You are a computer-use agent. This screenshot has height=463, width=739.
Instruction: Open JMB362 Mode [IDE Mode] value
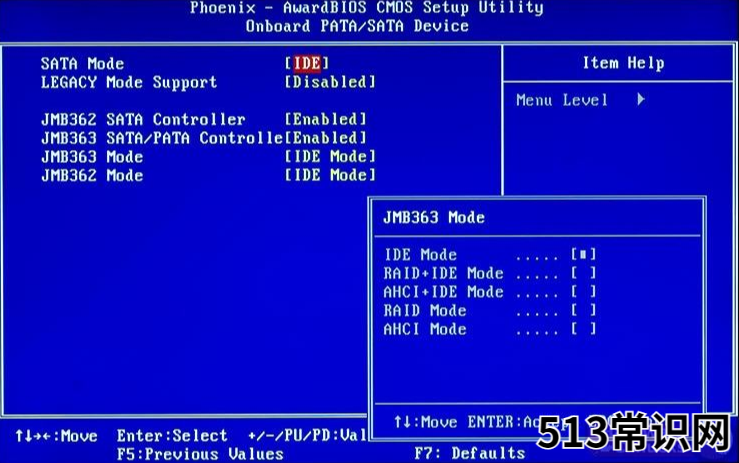pyautogui.click(x=330, y=175)
